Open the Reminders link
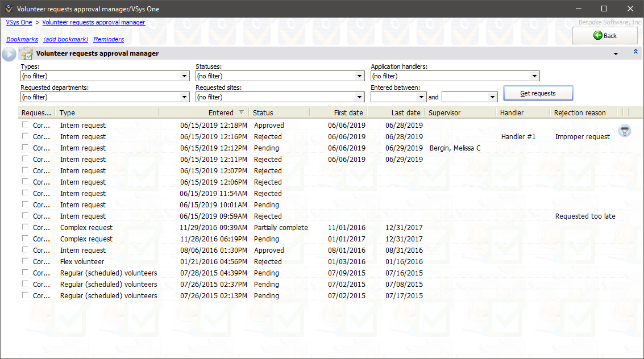Image resolution: width=644 pixels, height=359 pixels. (x=109, y=40)
